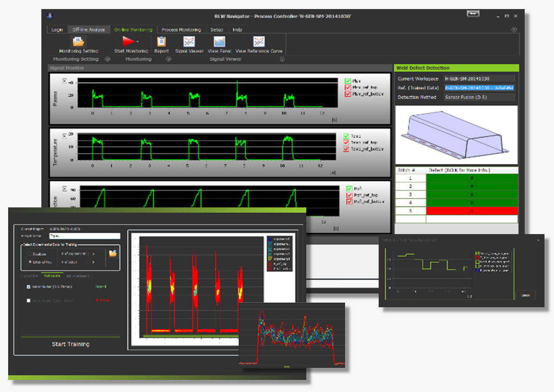The height and width of the screenshot is (392, 554).
Task: Click stitch 3 defect green cell
Action: (472, 194)
